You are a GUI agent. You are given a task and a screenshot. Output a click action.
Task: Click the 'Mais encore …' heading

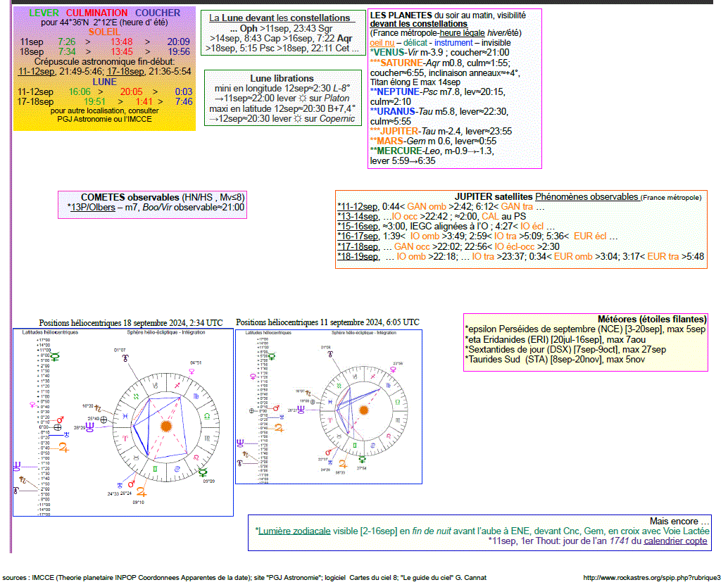[x=679, y=521]
